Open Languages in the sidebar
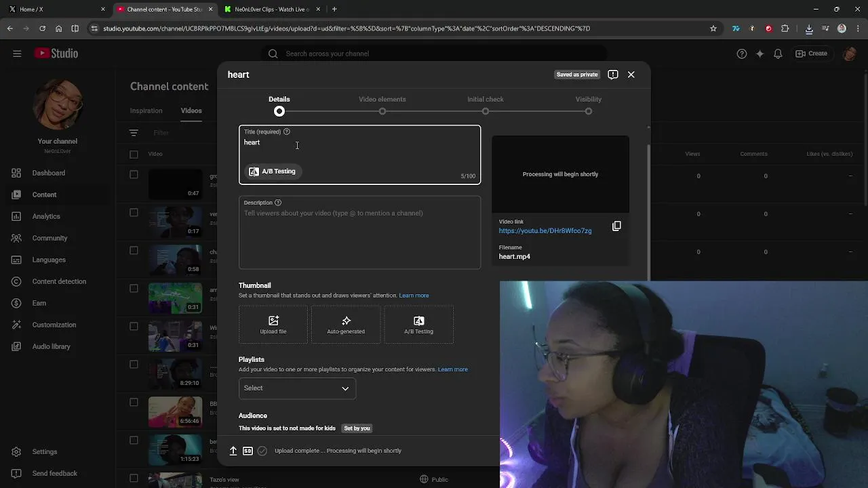This screenshot has width=868, height=488. [x=58, y=260]
